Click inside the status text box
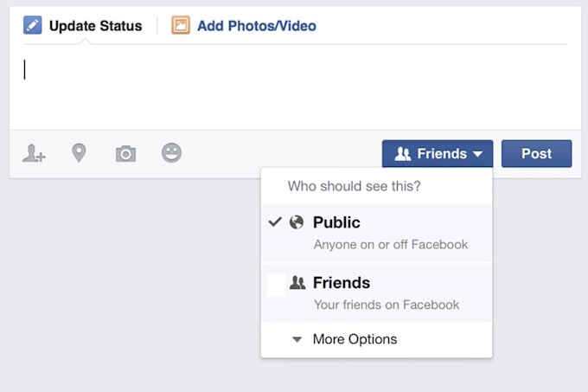Viewport: 588px width, 392px height. (294, 87)
